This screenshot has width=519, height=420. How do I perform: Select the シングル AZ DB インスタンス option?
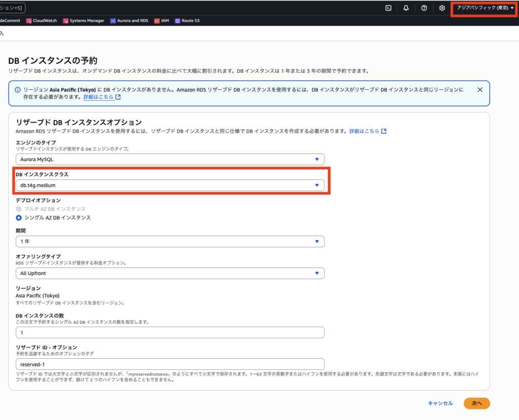19,218
